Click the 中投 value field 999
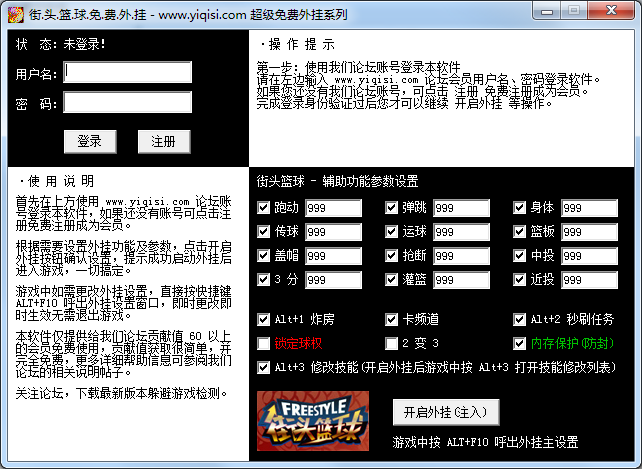This screenshot has width=642, height=469. [x=589, y=256]
